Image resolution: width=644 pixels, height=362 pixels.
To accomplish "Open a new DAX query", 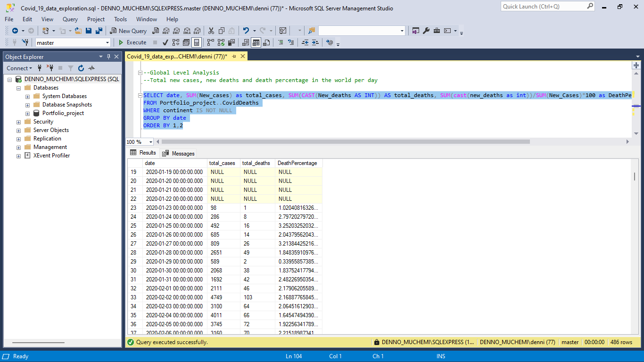I will tap(197, 31).
